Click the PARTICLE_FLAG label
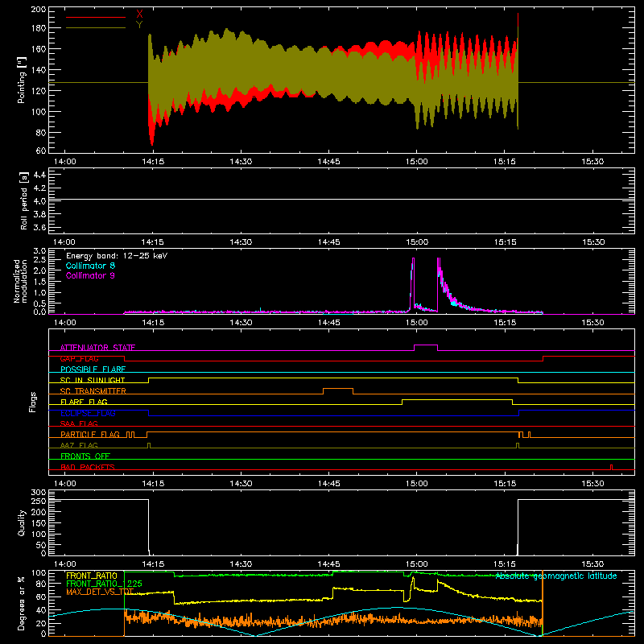 [x=90, y=434]
